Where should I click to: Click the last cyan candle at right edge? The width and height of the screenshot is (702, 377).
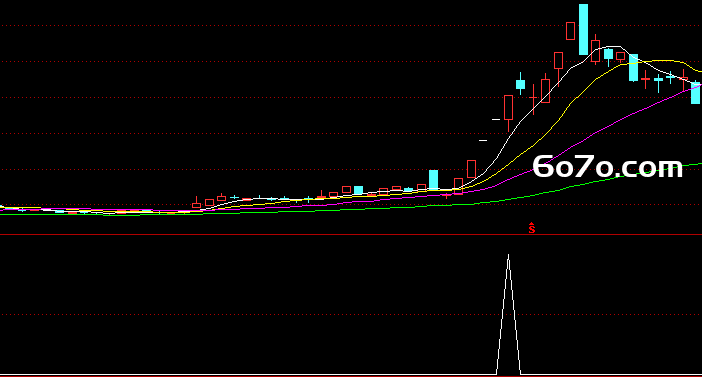[x=696, y=93]
